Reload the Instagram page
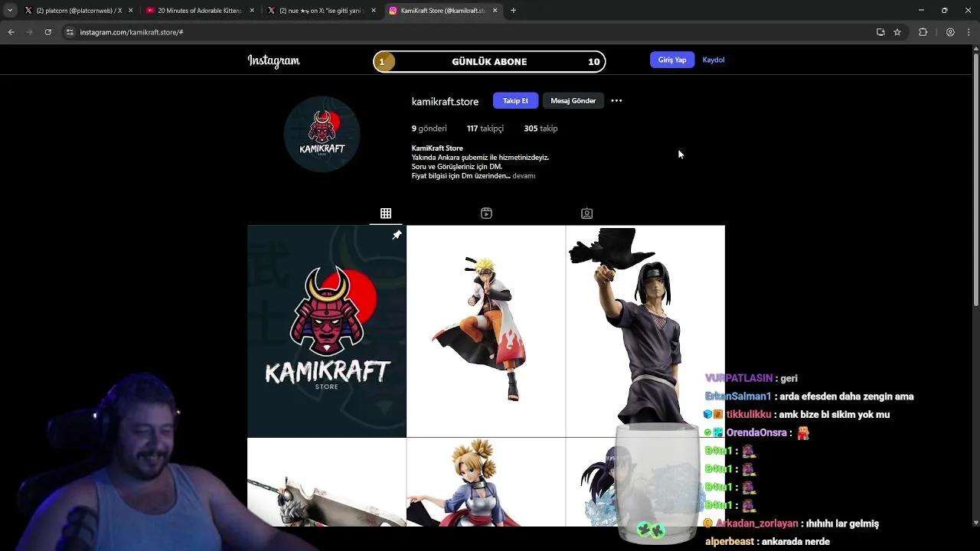The width and height of the screenshot is (980, 551). [x=47, y=32]
